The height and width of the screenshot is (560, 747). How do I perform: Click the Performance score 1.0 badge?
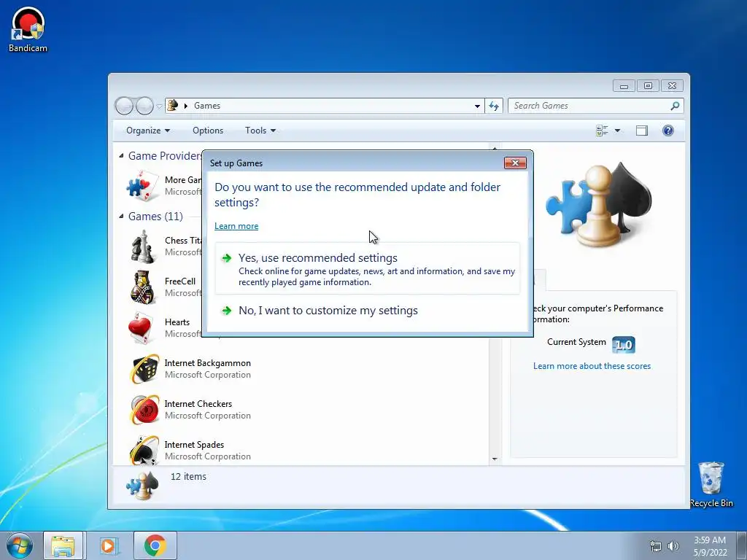[x=623, y=344]
